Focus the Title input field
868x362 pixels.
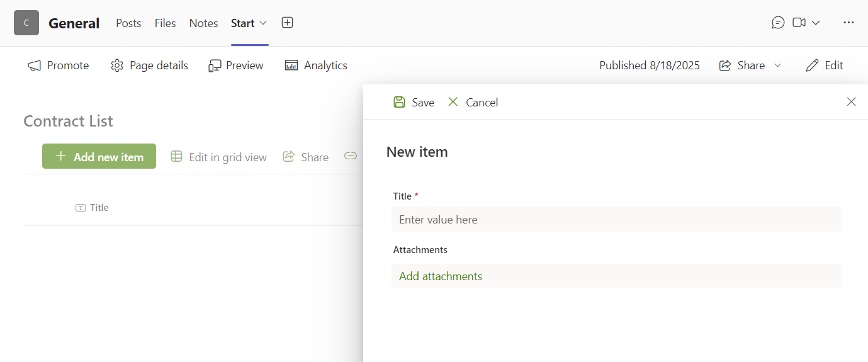pyautogui.click(x=616, y=220)
